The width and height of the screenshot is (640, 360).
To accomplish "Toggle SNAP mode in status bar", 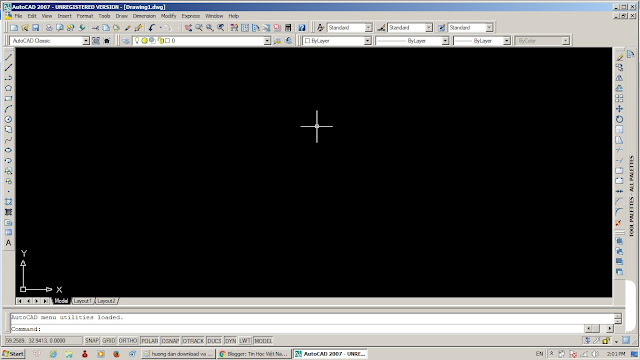I will click(x=92, y=340).
